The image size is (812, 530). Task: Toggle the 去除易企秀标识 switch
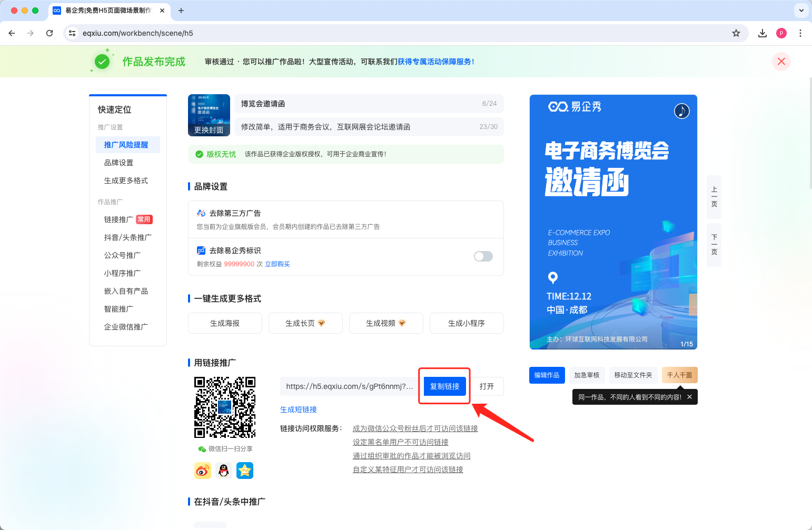point(483,256)
